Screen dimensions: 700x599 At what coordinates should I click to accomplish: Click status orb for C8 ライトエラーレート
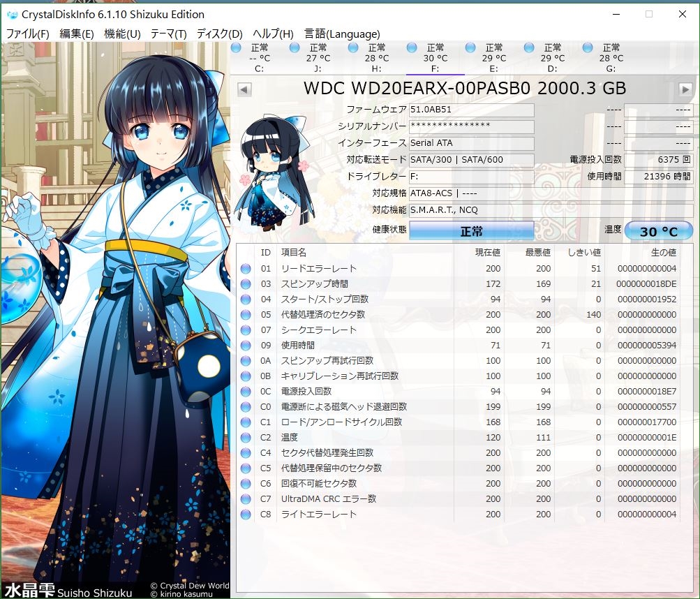pyautogui.click(x=246, y=514)
